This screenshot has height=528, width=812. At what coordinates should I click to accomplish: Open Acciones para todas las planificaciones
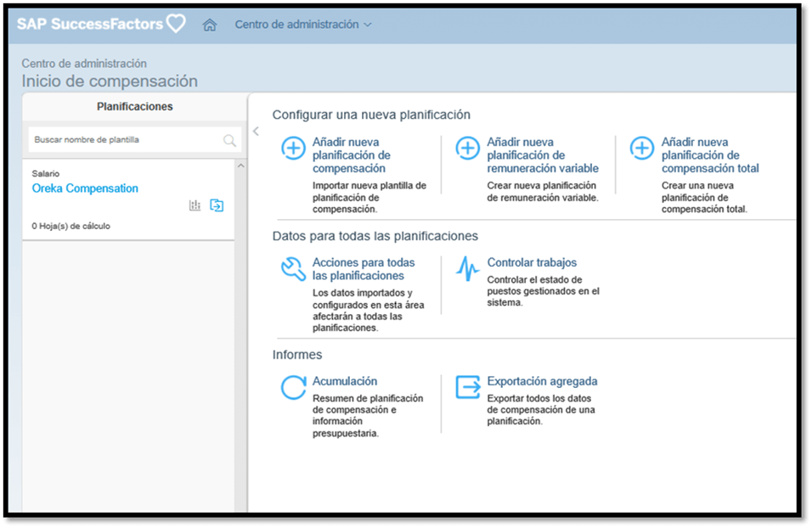pyautogui.click(x=364, y=269)
